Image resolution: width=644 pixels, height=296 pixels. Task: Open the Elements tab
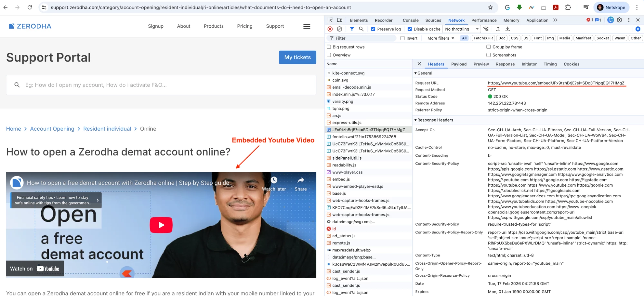point(359,20)
